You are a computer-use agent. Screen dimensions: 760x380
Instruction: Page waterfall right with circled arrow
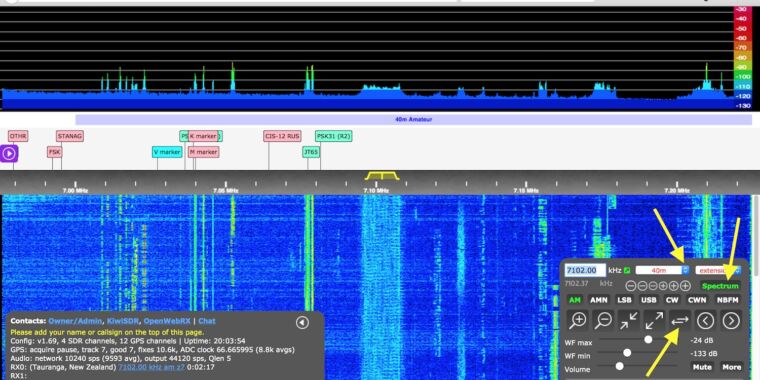(x=731, y=320)
